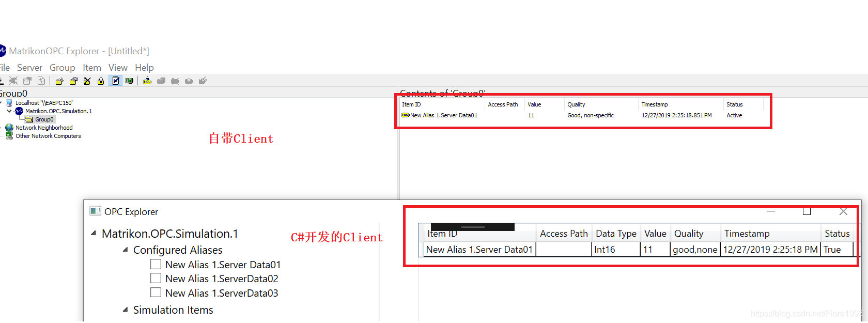Viewport: 868px width, 323px height.
Task: Collapse the Configured Aliases node
Action: click(125, 250)
